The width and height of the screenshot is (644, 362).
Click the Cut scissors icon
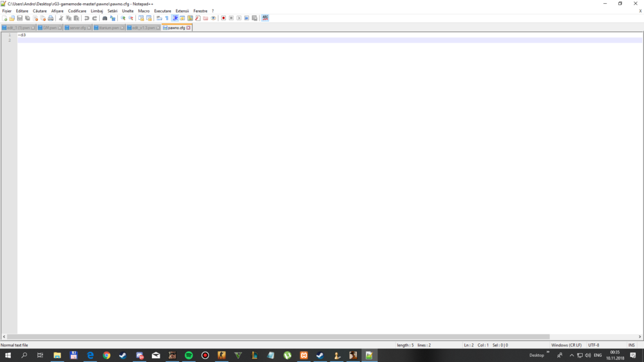pyautogui.click(x=61, y=18)
